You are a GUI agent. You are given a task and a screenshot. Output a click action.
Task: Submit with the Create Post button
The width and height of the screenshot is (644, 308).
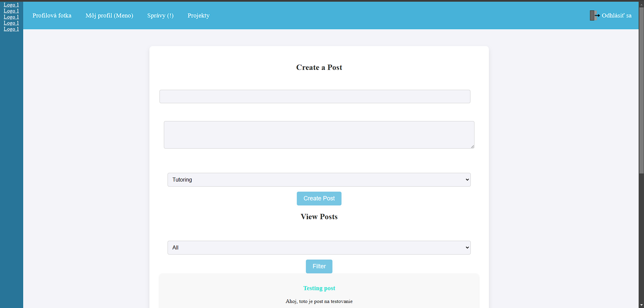tap(319, 199)
